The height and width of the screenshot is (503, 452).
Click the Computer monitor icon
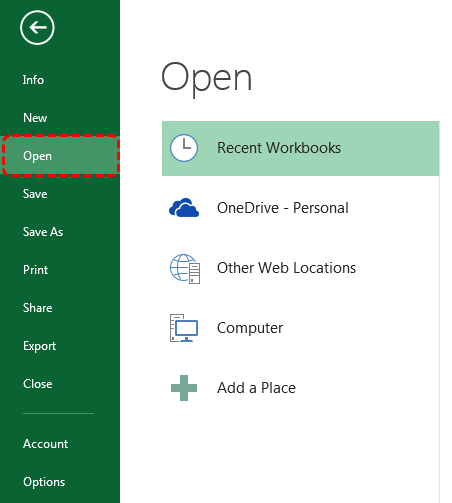[184, 328]
